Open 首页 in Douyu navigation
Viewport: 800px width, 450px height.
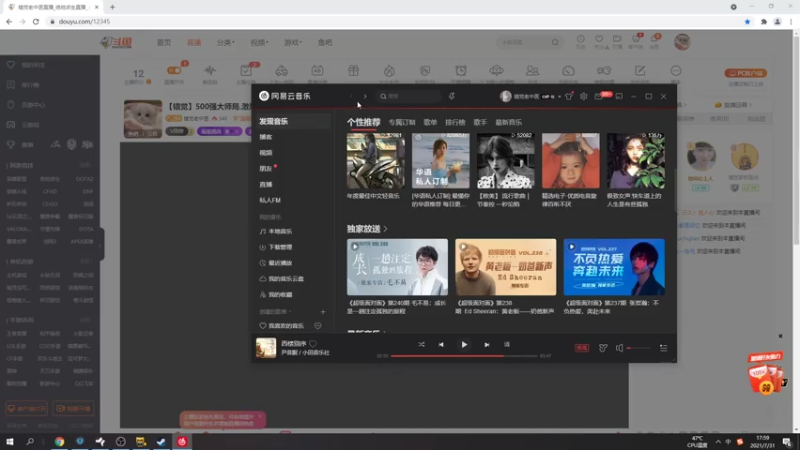[164, 42]
